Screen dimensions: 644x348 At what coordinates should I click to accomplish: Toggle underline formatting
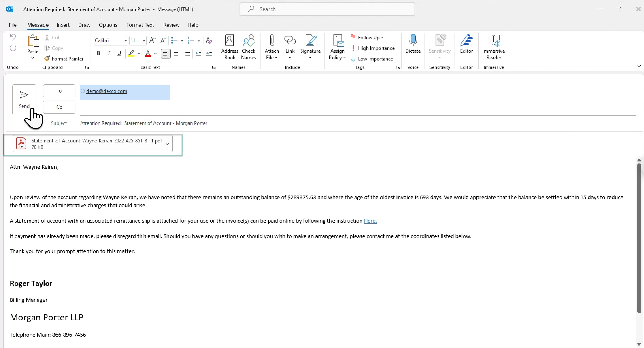click(119, 53)
